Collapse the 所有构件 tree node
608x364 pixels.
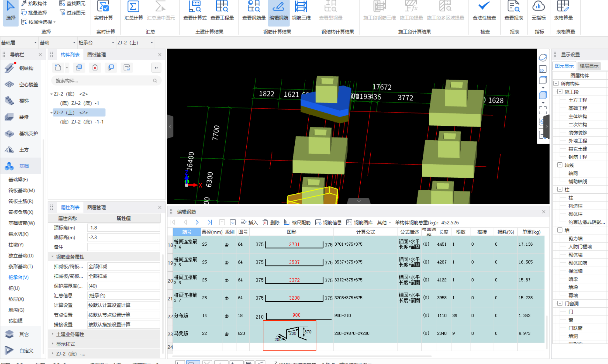click(x=556, y=84)
